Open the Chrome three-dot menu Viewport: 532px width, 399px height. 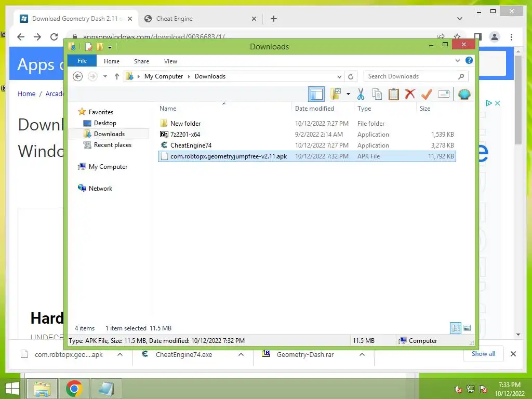(511, 37)
